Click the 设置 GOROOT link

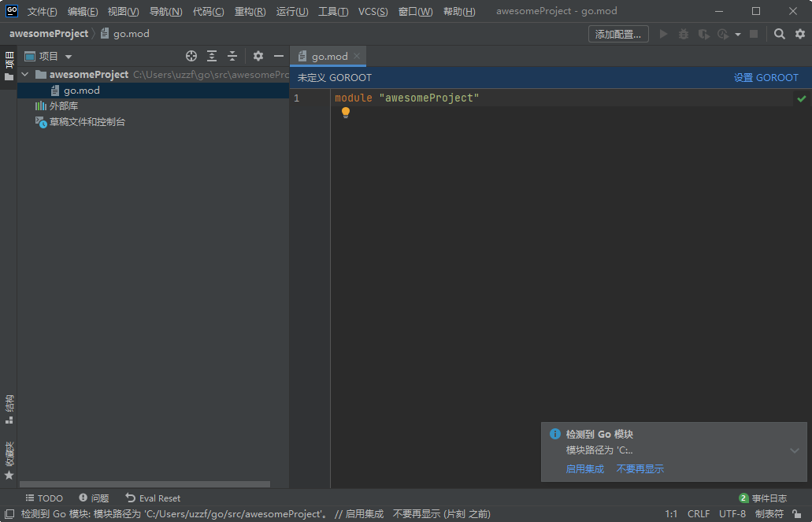766,78
